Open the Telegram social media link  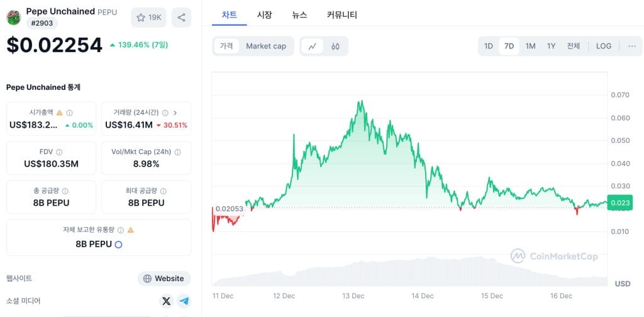(x=184, y=301)
